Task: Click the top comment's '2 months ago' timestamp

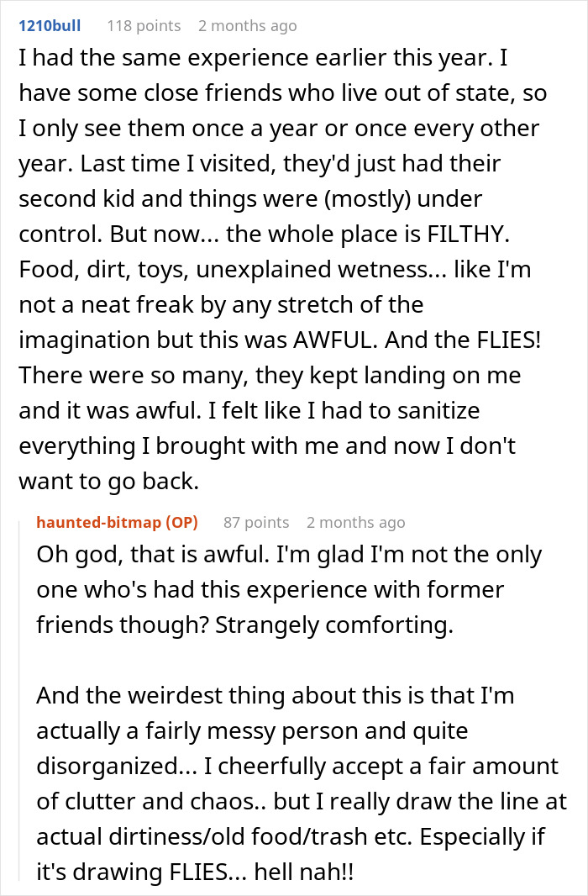Action: [x=247, y=26]
